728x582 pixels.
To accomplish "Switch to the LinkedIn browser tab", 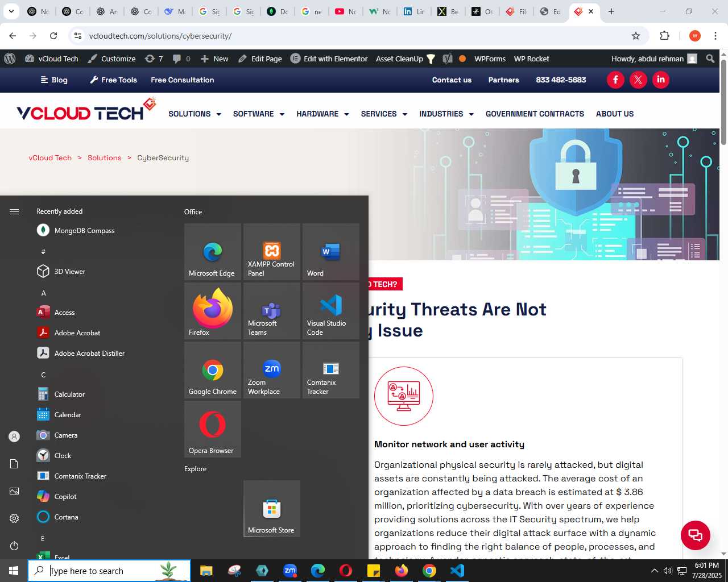I will point(413,11).
